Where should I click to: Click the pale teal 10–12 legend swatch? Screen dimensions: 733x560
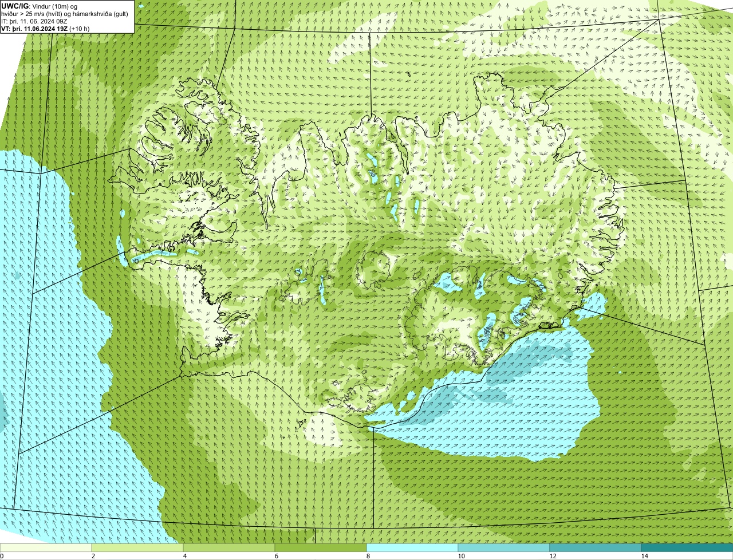pos(504,547)
